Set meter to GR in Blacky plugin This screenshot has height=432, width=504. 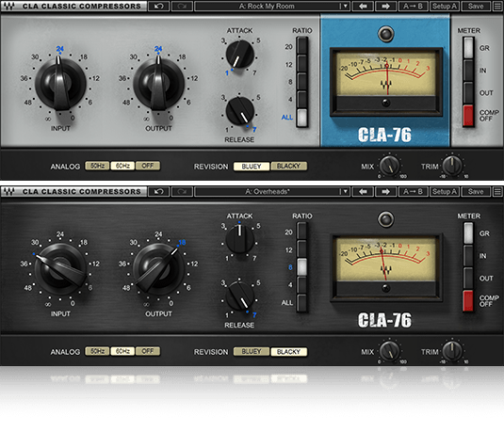pos(468,233)
